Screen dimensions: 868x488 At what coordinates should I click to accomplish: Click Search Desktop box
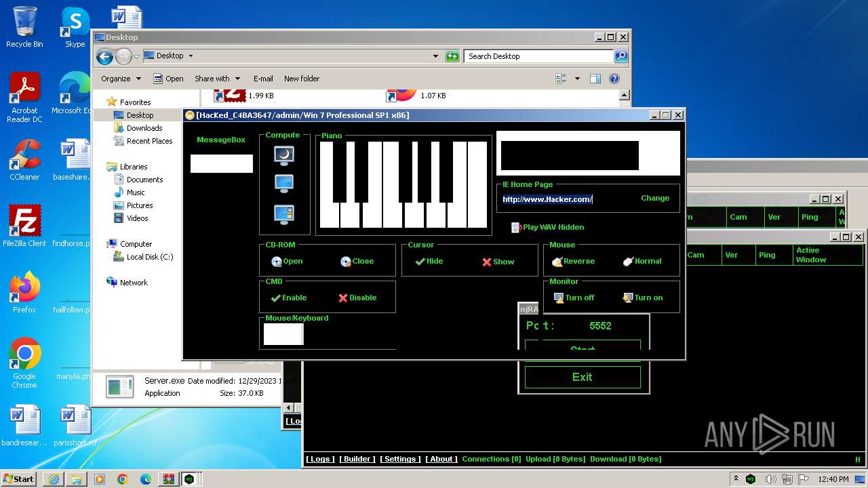[x=539, y=56]
